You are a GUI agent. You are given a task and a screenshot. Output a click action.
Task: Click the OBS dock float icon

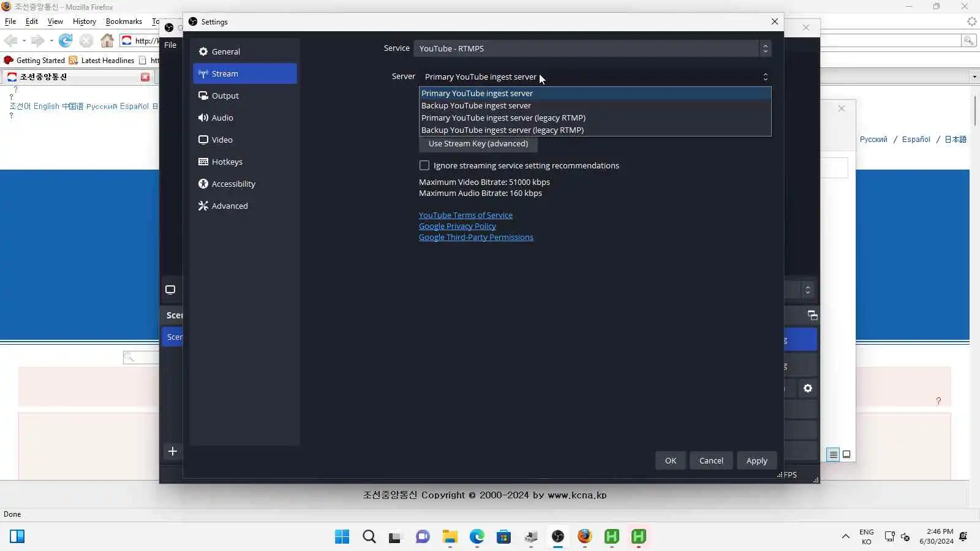[x=813, y=315]
